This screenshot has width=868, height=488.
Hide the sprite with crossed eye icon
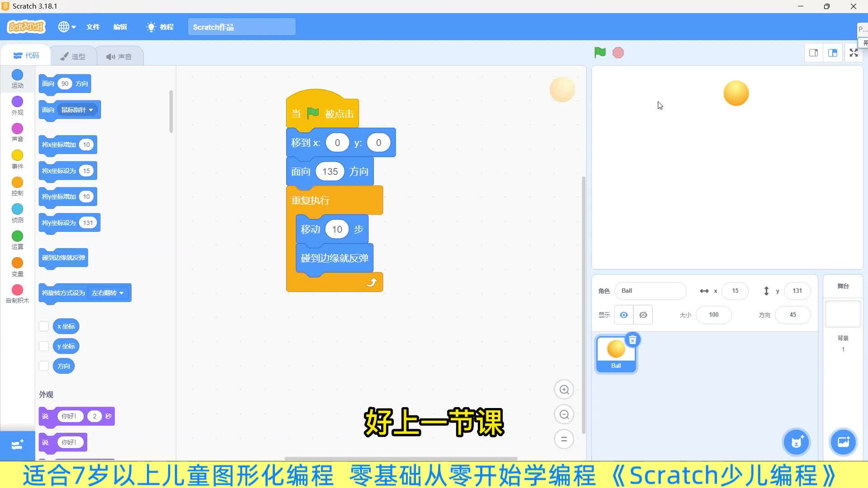643,315
